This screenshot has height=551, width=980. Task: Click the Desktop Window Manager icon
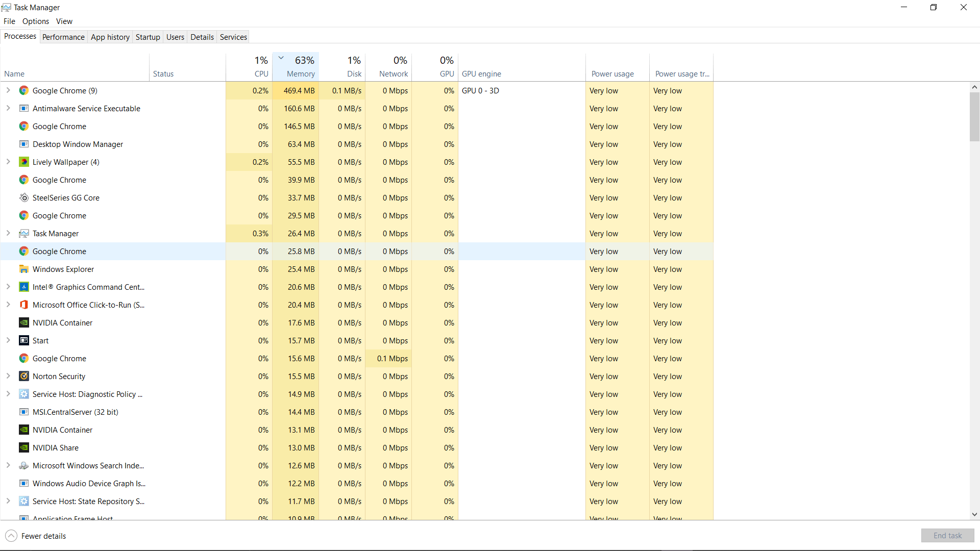point(24,144)
